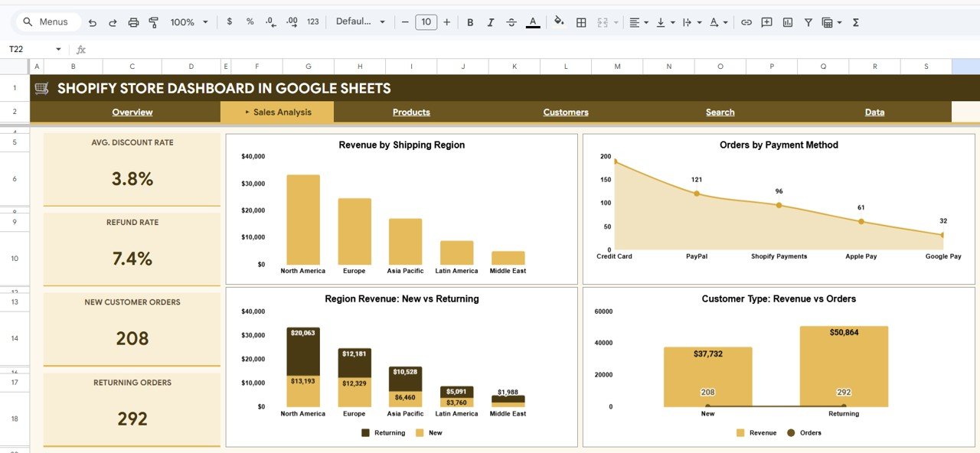
Task: Decrease decimal places
Action: [269, 22]
